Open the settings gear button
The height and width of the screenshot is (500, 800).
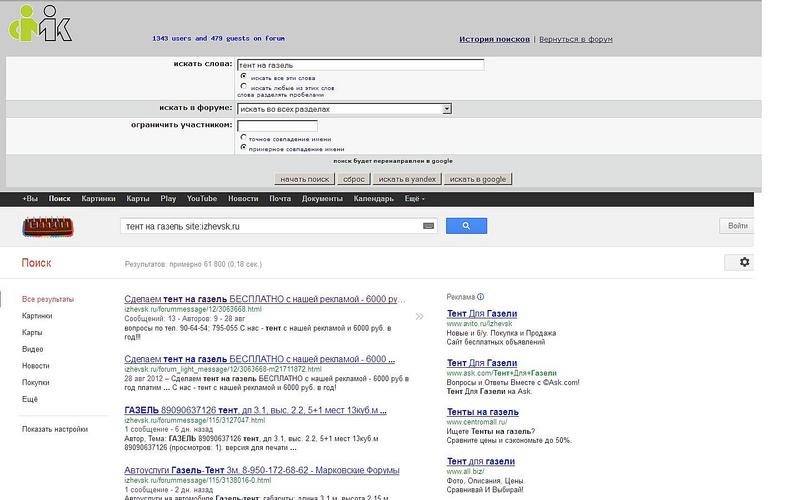[x=743, y=262]
